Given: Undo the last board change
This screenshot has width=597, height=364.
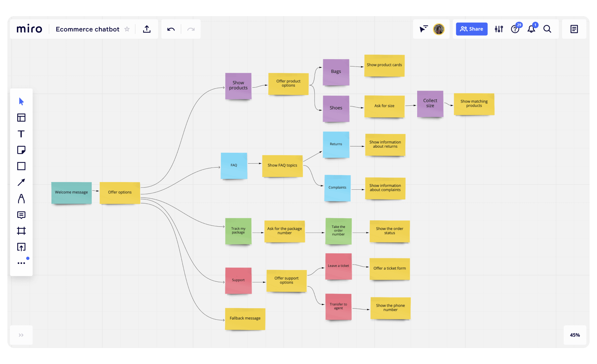Looking at the screenshot, I should (171, 29).
